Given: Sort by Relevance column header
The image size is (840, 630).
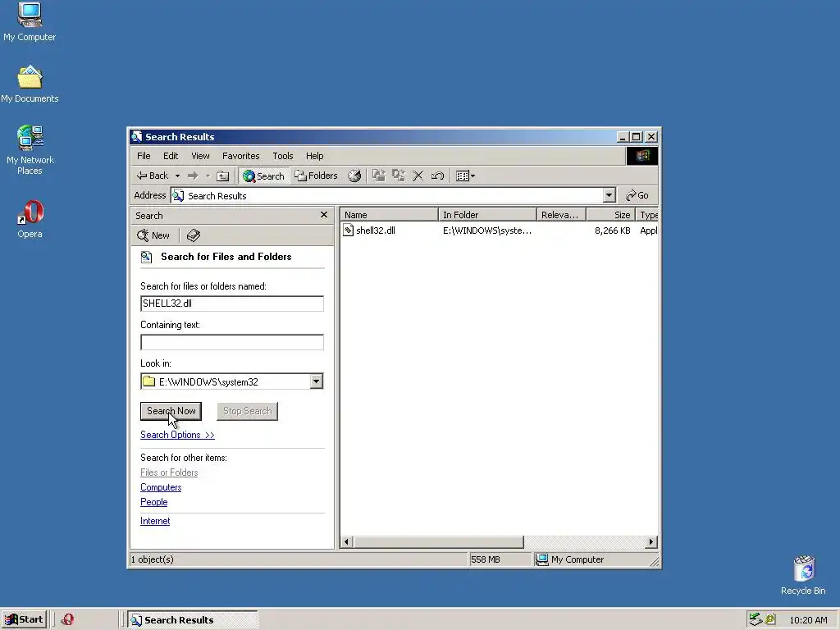Looking at the screenshot, I should click(561, 215).
